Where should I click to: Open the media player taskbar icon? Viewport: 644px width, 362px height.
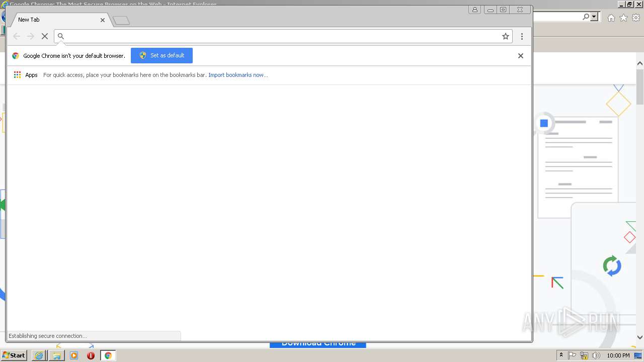(74, 355)
